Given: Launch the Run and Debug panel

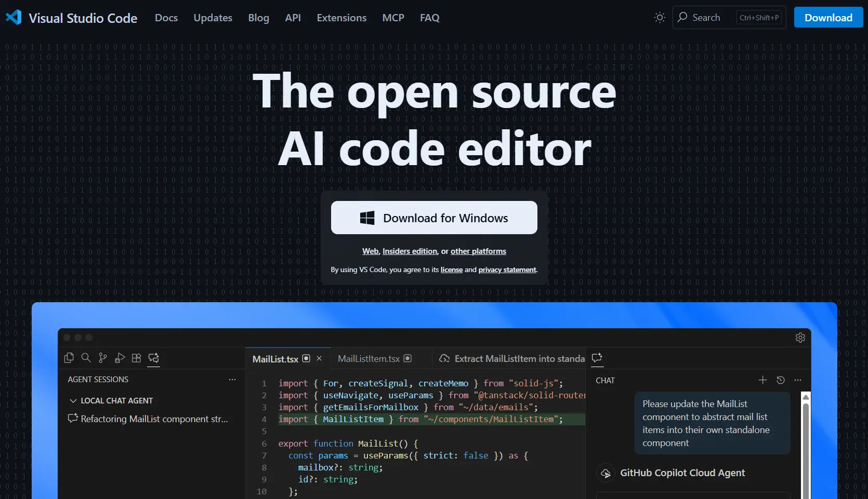Looking at the screenshot, I should (x=119, y=358).
